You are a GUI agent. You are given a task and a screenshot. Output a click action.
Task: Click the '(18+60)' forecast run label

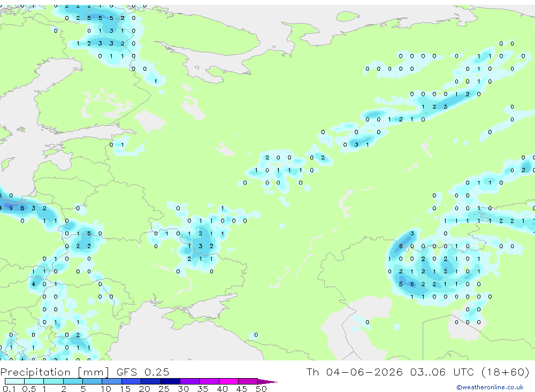click(x=506, y=372)
